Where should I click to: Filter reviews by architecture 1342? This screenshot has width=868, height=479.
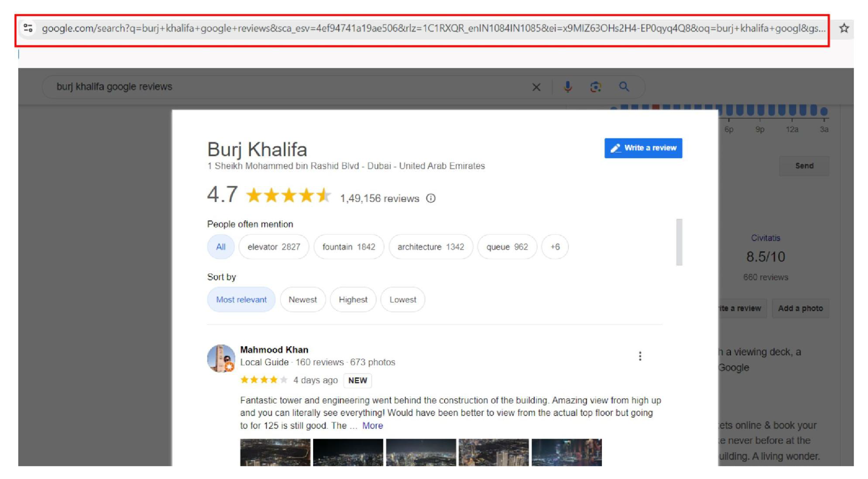430,247
